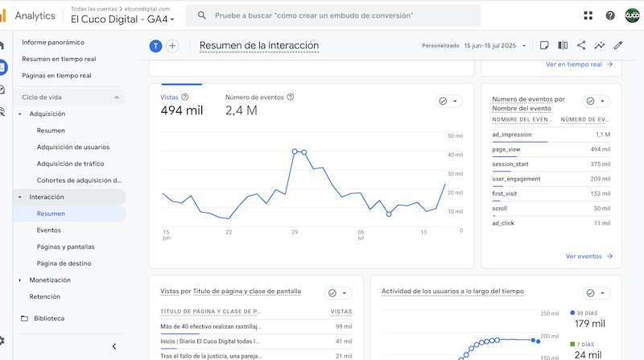Collapse the Adquisición tree group
The height and width of the screenshot is (360, 644).
coord(19,114)
